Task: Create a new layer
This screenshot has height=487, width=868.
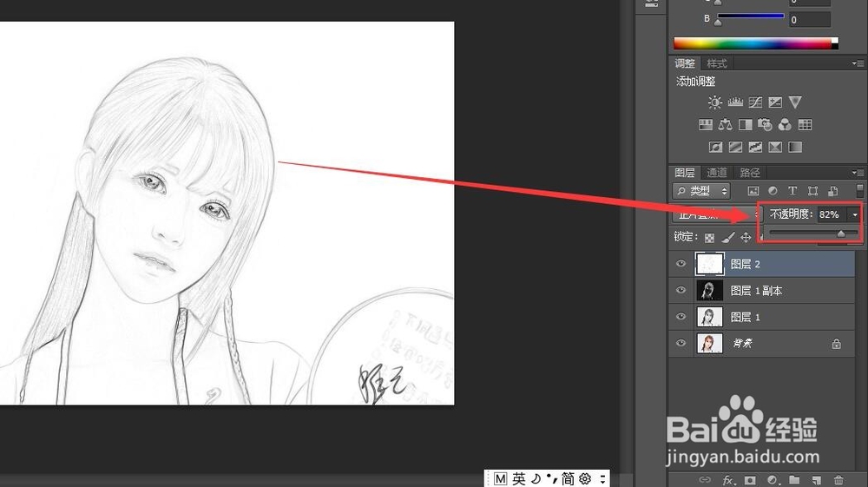Action: [817, 480]
